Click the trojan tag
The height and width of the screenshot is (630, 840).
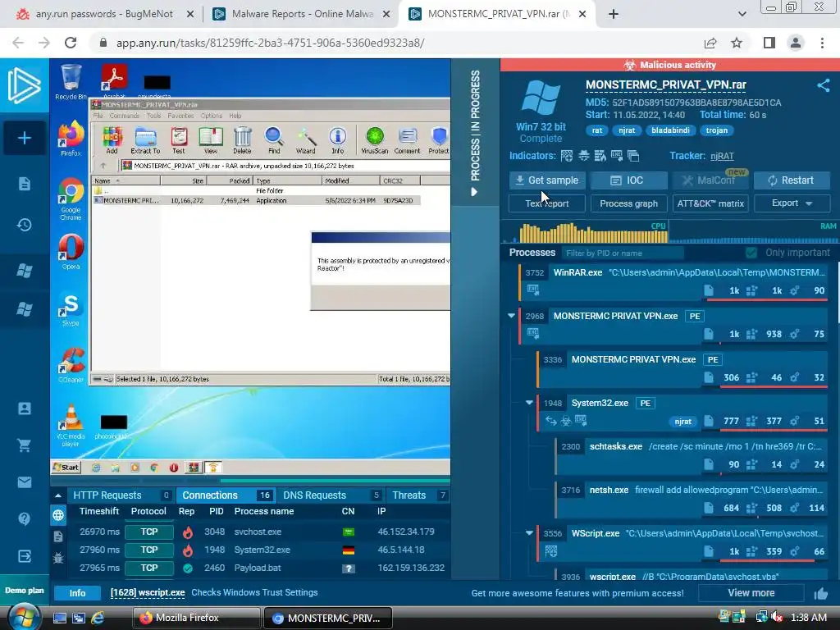tap(717, 130)
